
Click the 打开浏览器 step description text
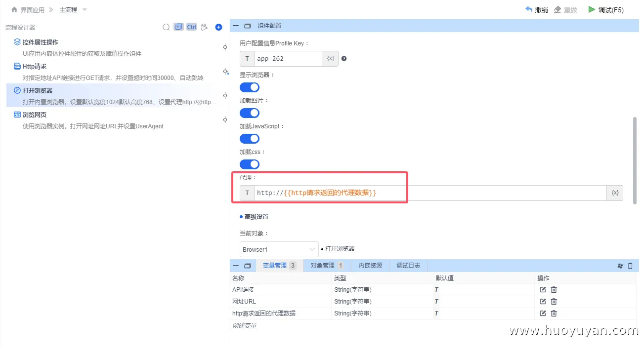pos(120,102)
